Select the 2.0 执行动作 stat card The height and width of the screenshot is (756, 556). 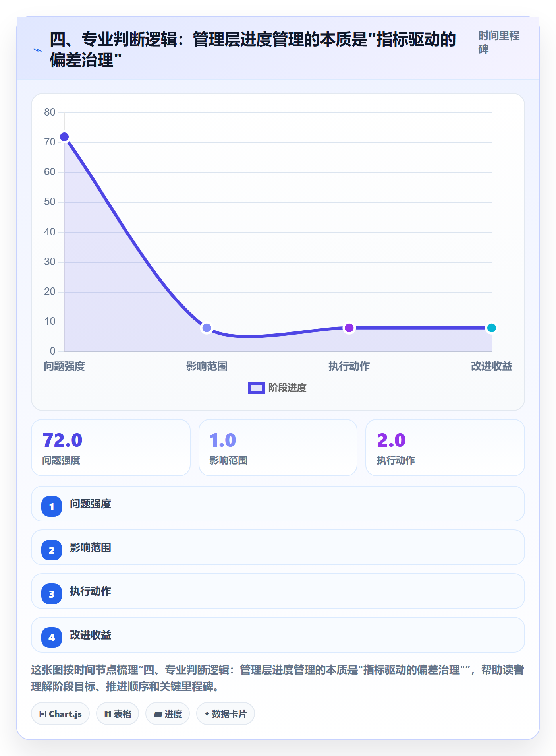[445, 448]
